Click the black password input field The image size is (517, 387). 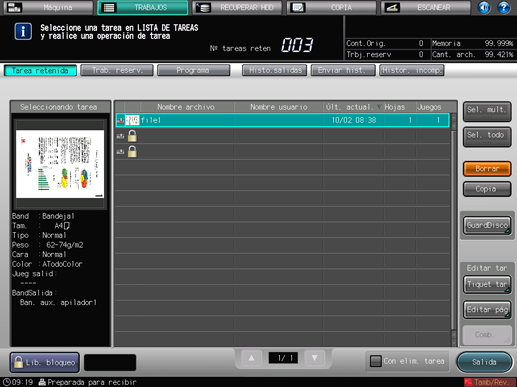point(110,362)
